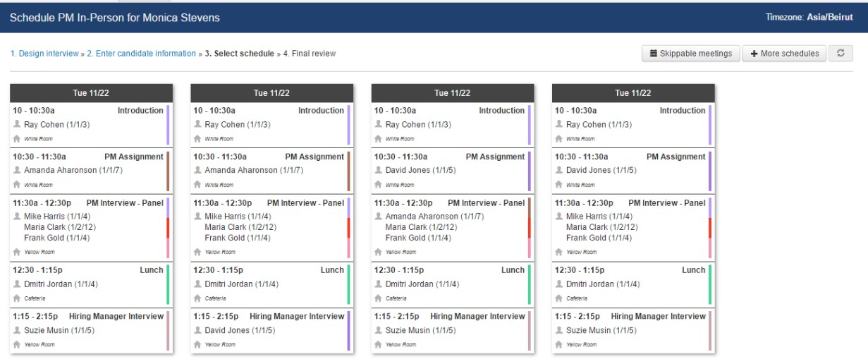Click the purple color bar on second schedule Hiring Manager Interview
868x364 pixels.
pos(349,331)
